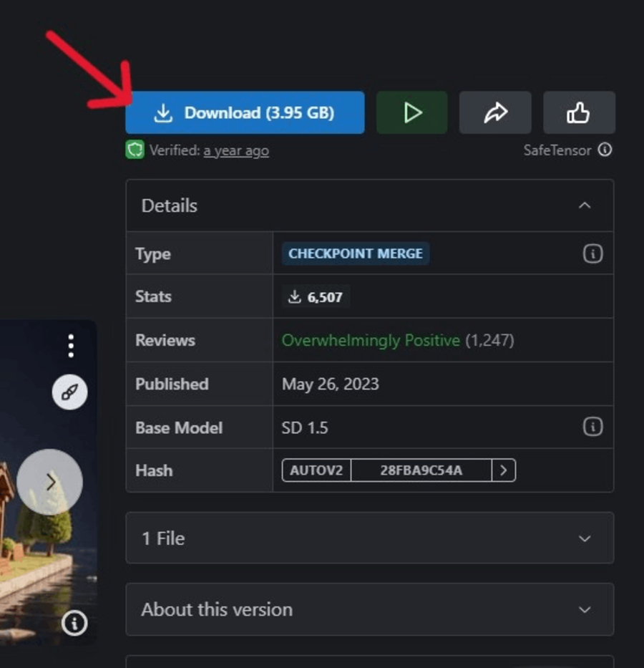Go to next image with carousel arrow
The height and width of the screenshot is (668, 644).
[50, 482]
